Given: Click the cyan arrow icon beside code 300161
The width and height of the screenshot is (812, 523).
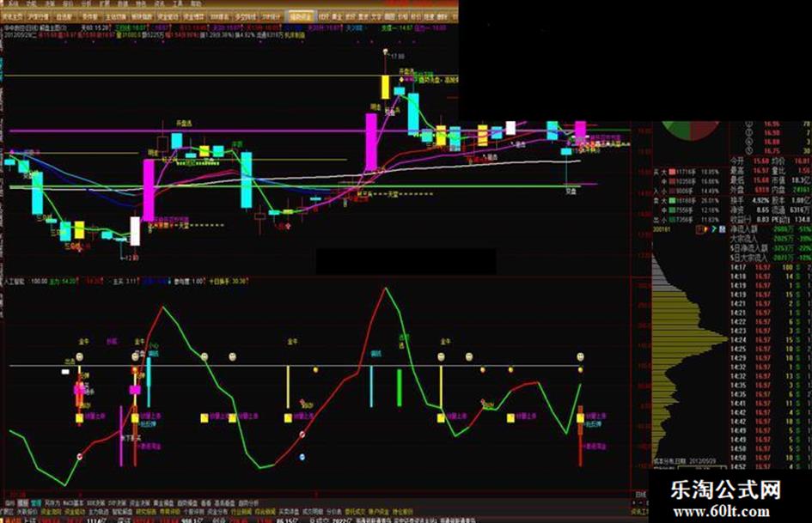Looking at the screenshot, I should tap(714, 229).
